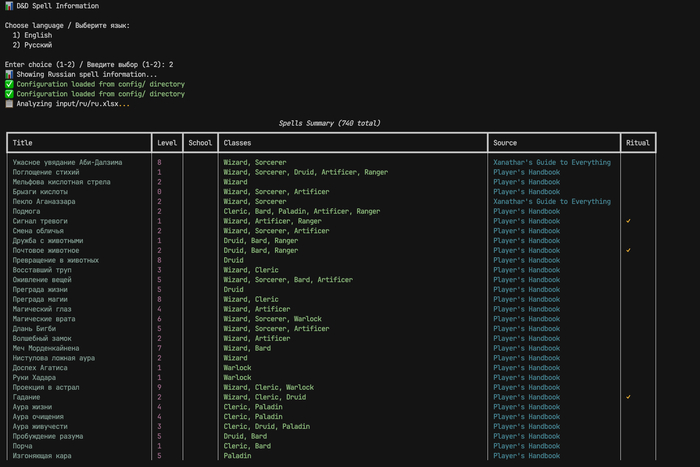Click level '9' in the Проекция в астрал row
This screenshot has width=700, height=467.
[x=159, y=388]
